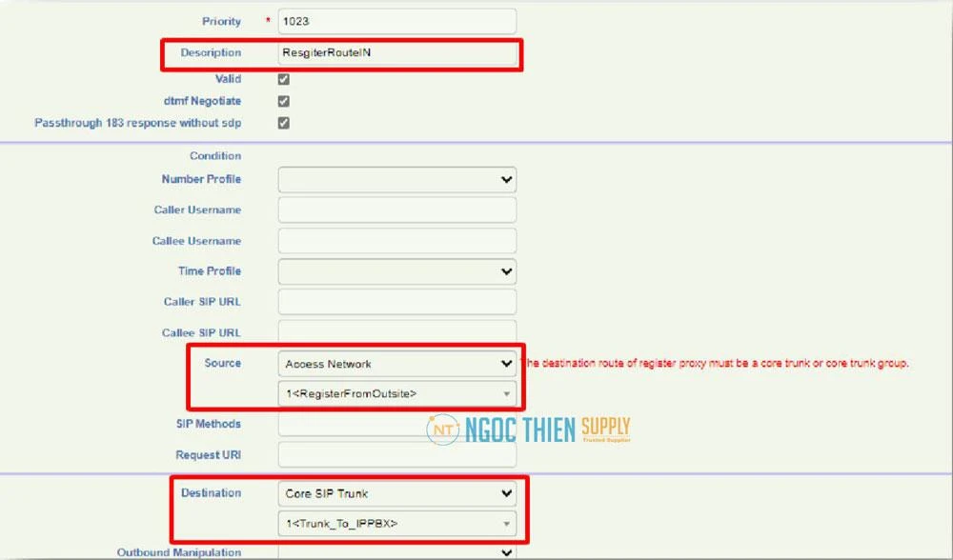Click the Priority input showing 1023
Screen dimensions: 953x560
(396, 21)
